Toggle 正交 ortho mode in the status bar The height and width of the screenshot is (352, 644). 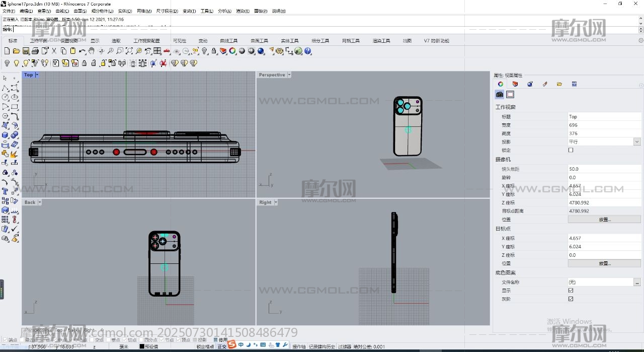tap(222, 346)
